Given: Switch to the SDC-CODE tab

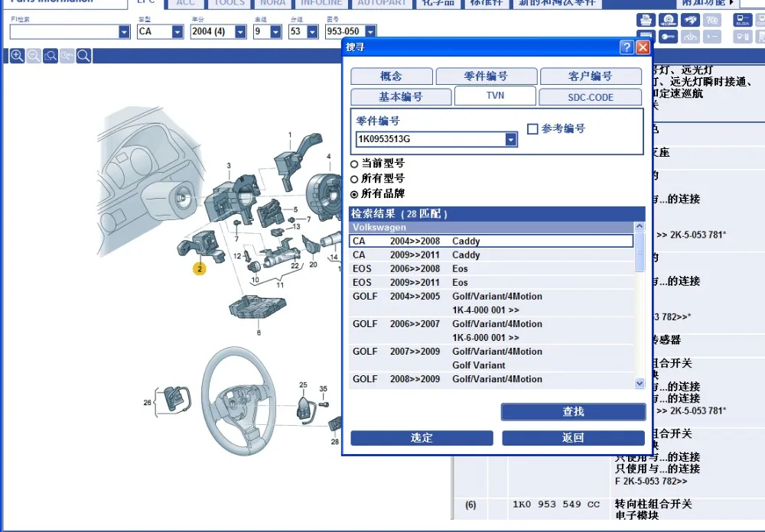Looking at the screenshot, I should click(x=590, y=97).
